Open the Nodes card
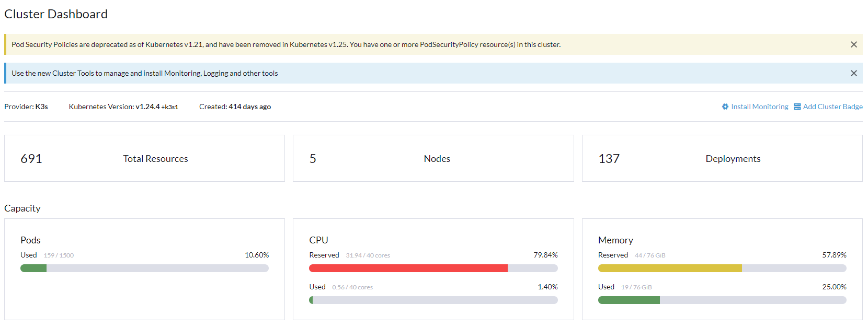This screenshot has width=868, height=328. tap(433, 158)
